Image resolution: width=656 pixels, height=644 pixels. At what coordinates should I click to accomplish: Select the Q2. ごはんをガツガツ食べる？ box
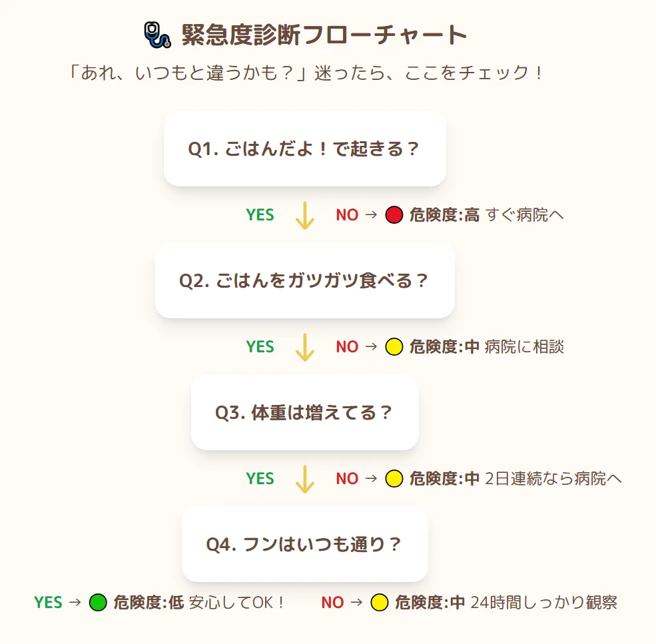tap(304, 280)
